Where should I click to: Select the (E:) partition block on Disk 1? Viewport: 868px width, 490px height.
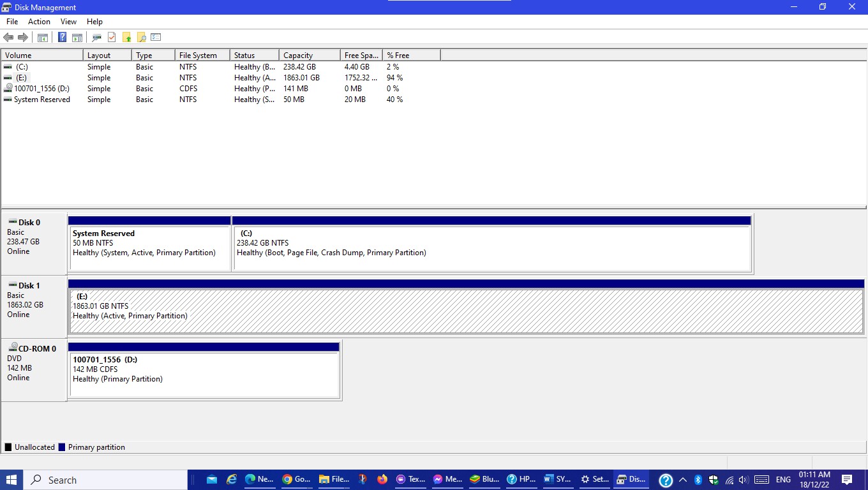coord(447,308)
